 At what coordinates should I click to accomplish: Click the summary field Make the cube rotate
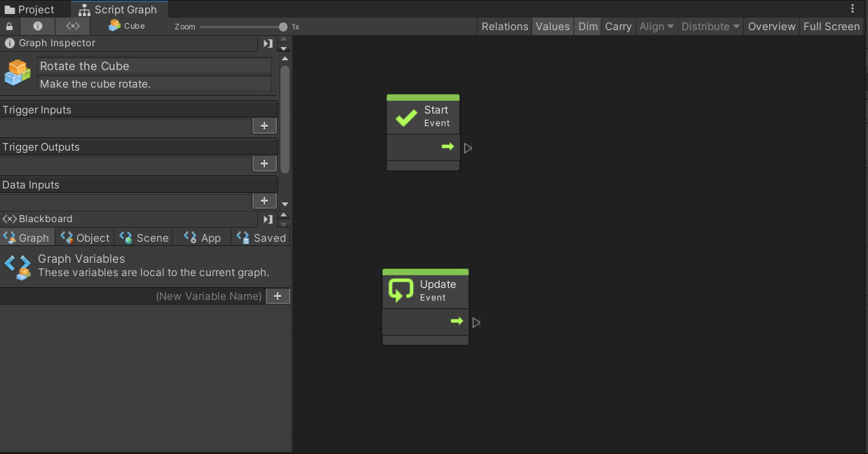point(154,84)
